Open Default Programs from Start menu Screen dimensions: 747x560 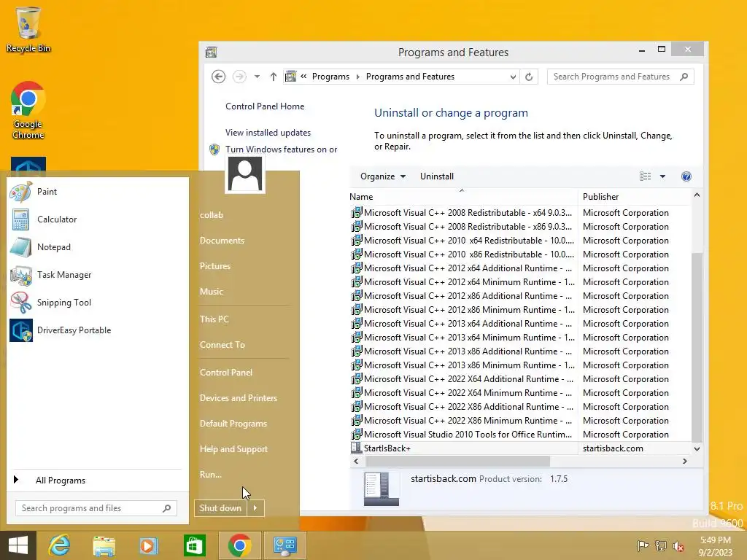point(233,424)
